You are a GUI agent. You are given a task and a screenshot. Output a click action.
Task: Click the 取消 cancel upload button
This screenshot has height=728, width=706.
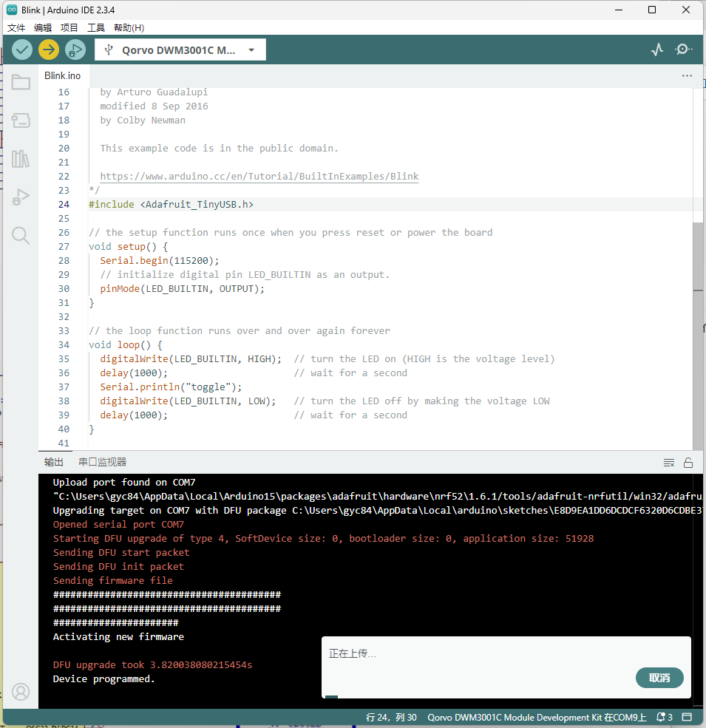coord(659,678)
